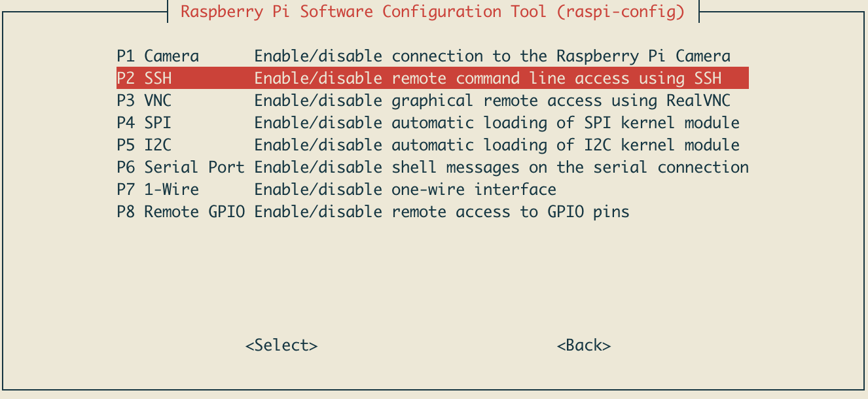This screenshot has width=868, height=399.
Task: Click the Raspberry Pi Camera connection description
Action: point(492,56)
